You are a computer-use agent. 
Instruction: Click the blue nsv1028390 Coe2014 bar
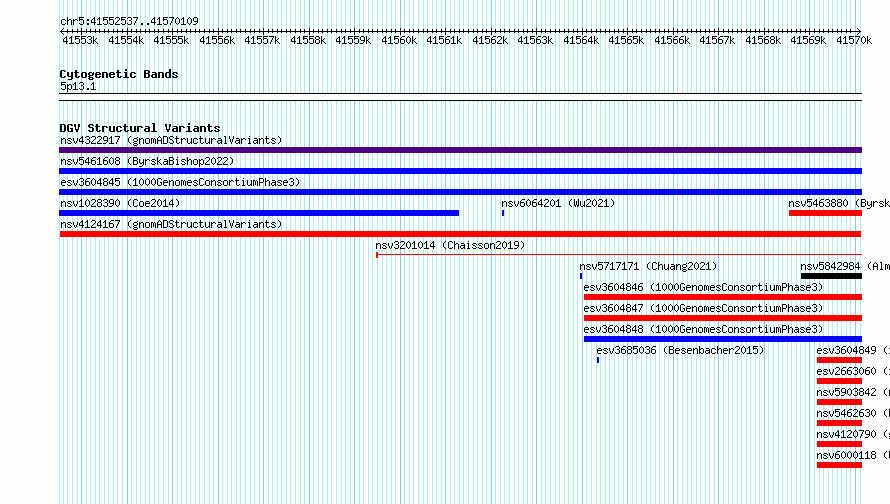259,213
